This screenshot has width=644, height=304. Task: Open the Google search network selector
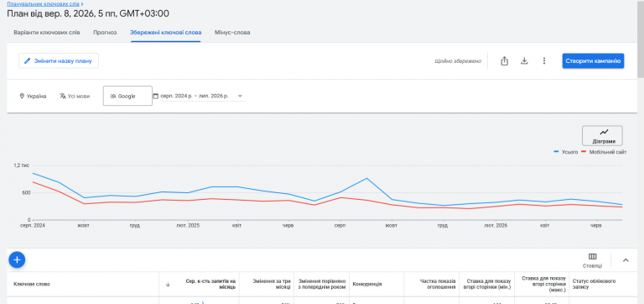pyautogui.click(x=127, y=96)
